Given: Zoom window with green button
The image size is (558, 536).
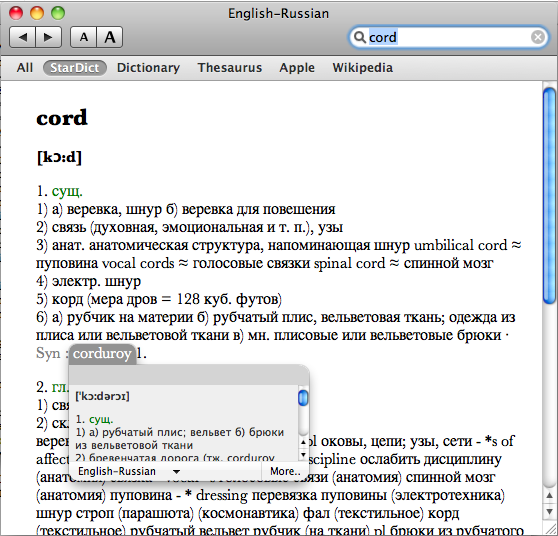Looking at the screenshot, I should [58, 13].
